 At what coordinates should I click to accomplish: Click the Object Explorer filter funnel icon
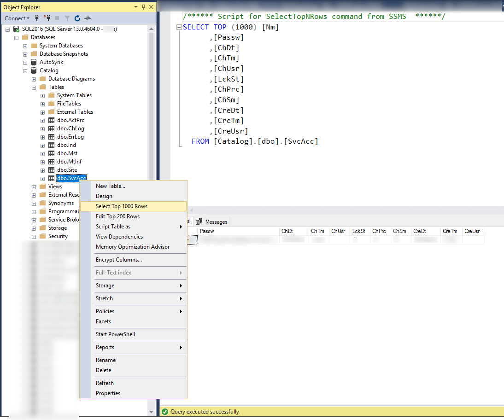pos(67,18)
